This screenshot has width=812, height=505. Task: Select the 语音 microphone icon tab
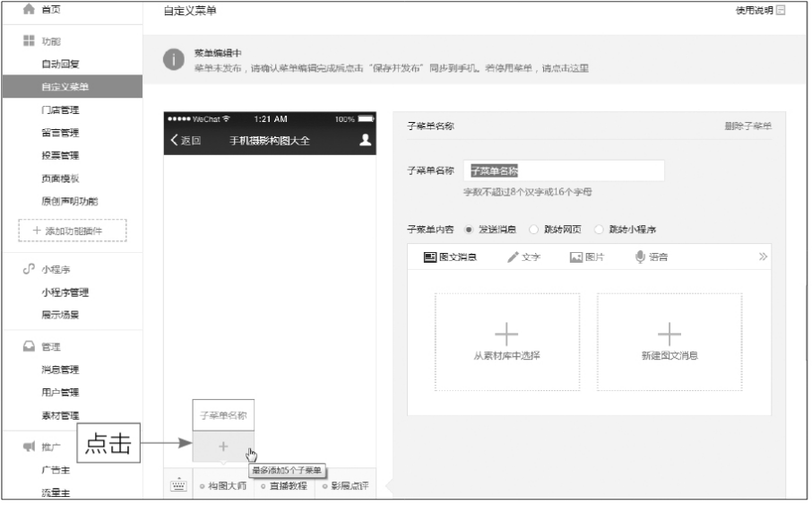tap(640, 257)
